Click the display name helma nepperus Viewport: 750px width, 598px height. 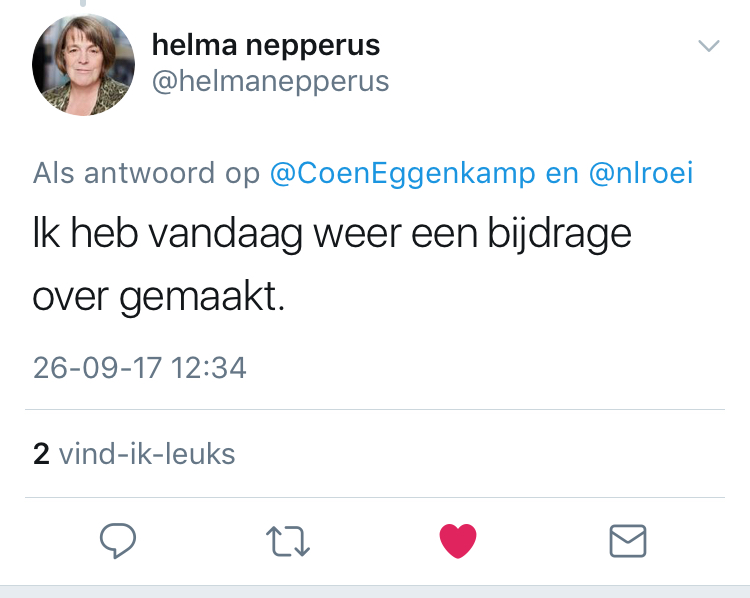(265, 45)
